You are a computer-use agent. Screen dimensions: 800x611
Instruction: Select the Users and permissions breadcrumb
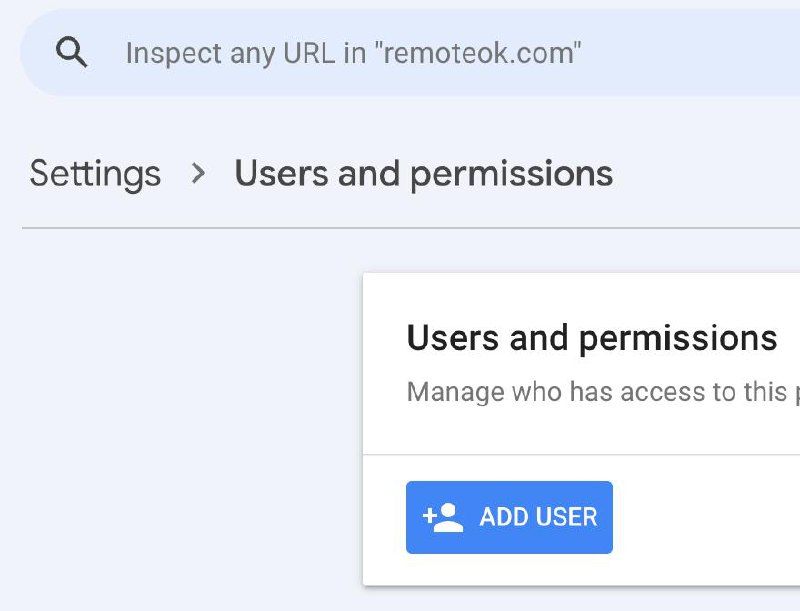423,174
